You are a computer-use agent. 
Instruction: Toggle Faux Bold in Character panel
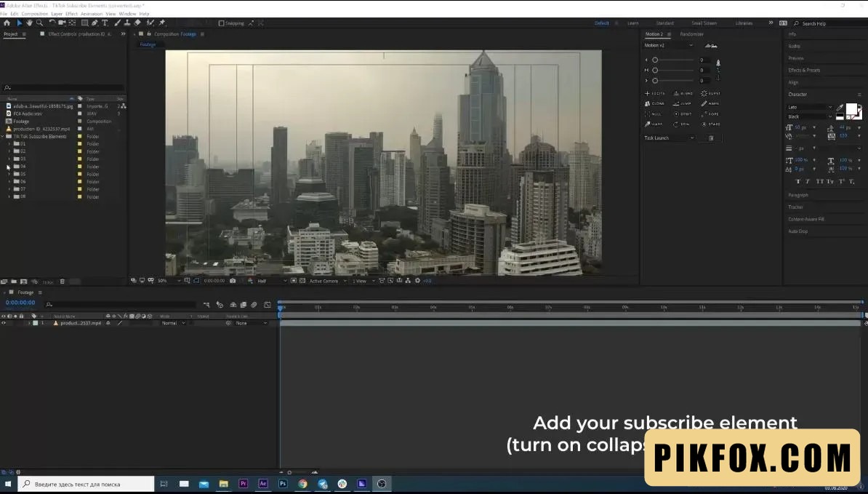[797, 182]
